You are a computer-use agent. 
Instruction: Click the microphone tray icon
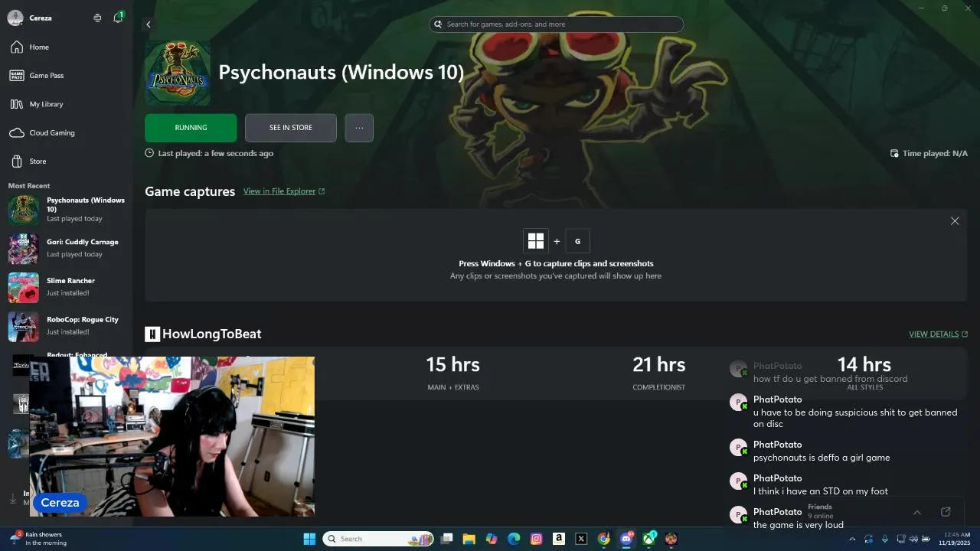(885, 539)
